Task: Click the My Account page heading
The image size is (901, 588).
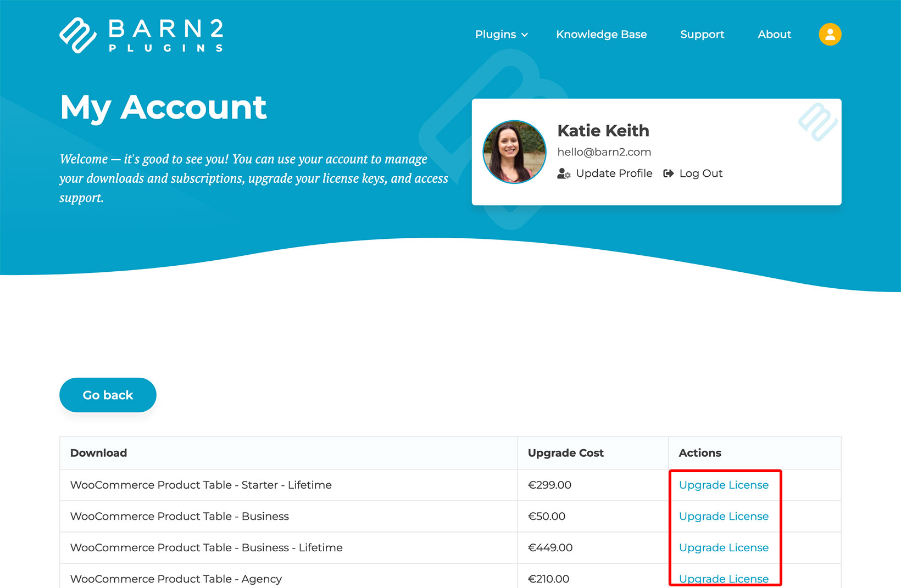Action: click(x=163, y=108)
